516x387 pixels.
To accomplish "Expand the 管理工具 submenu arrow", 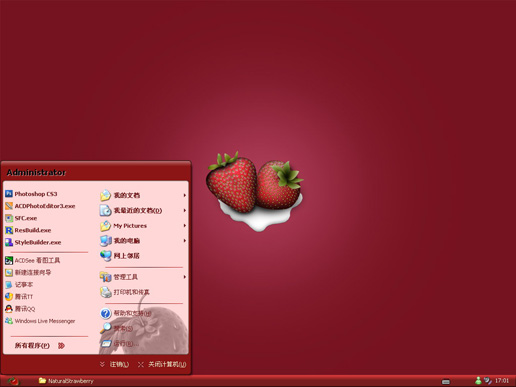I will (185, 277).
